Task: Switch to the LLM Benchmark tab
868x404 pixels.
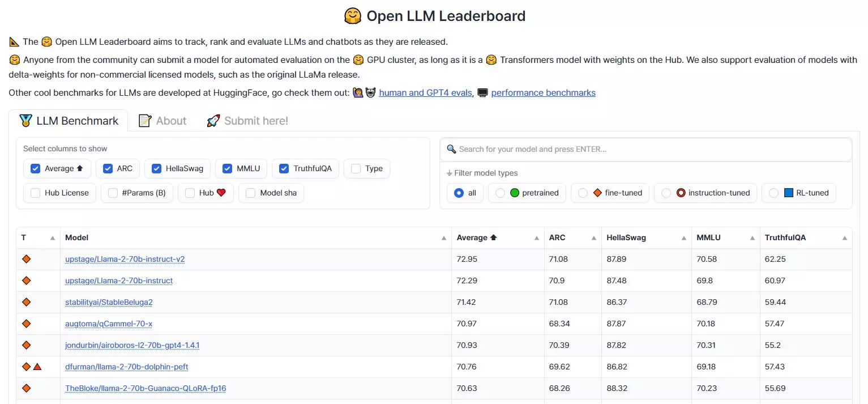Action: [x=69, y=120]
